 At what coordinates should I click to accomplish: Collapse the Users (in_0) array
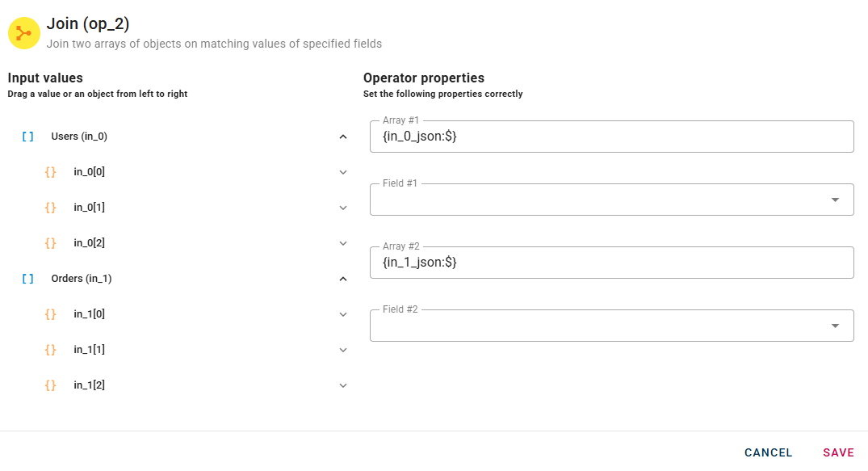tap(343, 137)
